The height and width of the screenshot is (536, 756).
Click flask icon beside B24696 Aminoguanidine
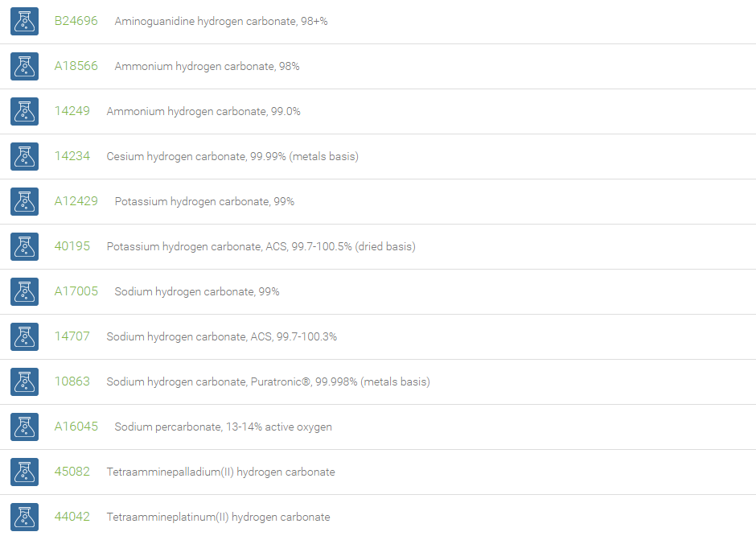point(25,21)
